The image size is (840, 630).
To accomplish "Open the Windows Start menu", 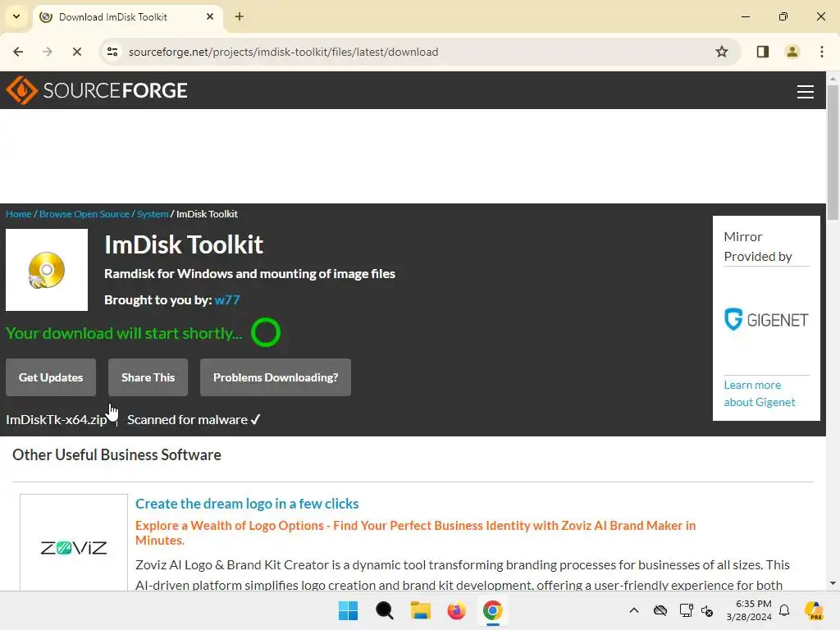I will (348, 610).
